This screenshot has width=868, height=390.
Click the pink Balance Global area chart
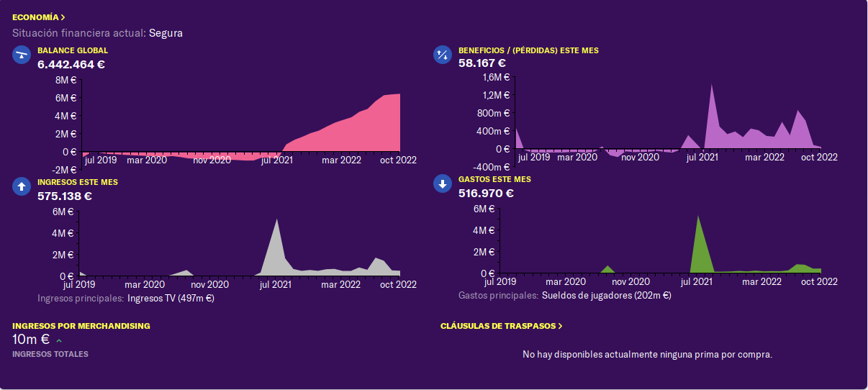coord(241,126)
